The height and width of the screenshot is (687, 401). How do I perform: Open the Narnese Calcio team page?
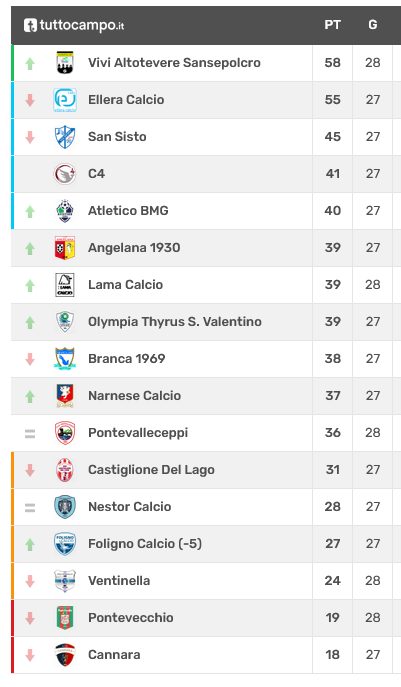(135, 396)
